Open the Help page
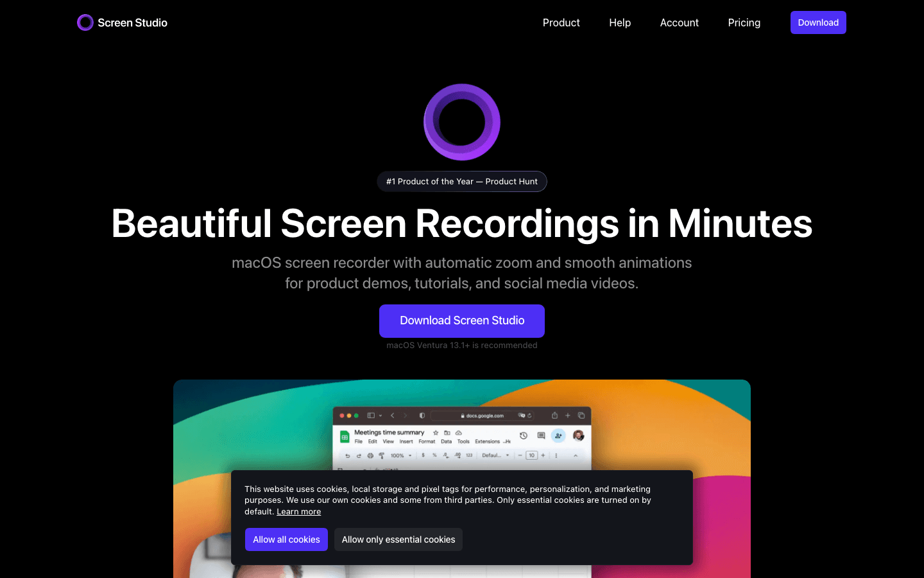 (620, 22)
